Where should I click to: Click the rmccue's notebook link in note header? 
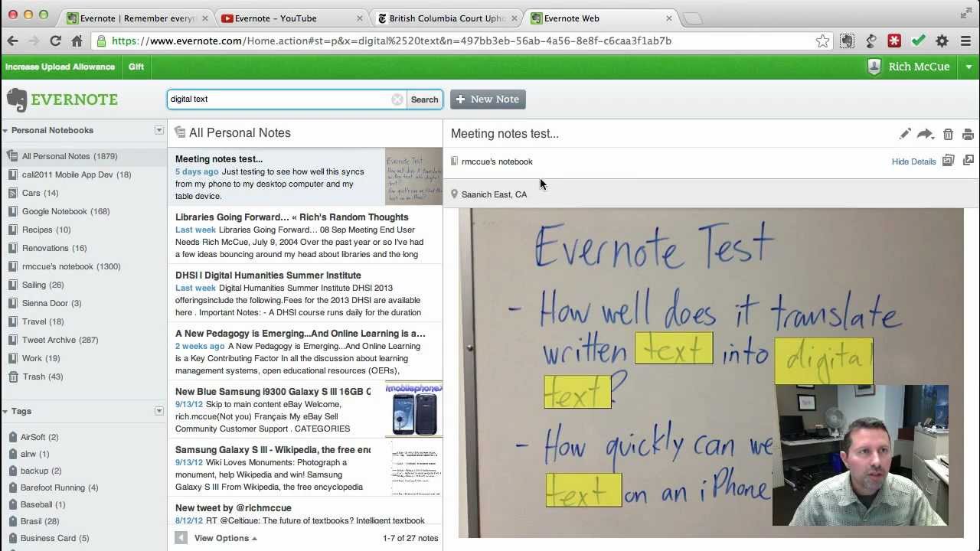(x=497, y=161)
